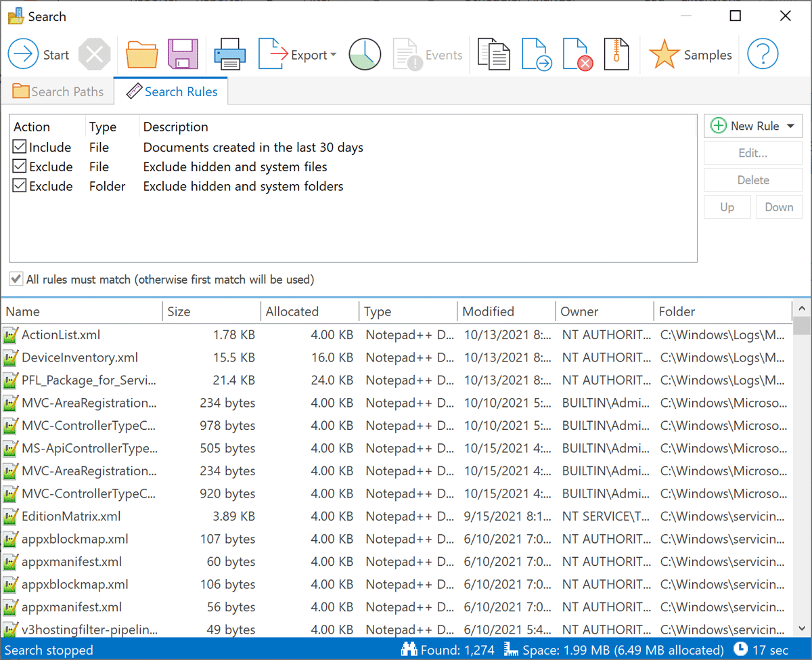812x660 pixels.
Task: Open the selected file via the arrow document icon
Action: click(x=536, y=53)
